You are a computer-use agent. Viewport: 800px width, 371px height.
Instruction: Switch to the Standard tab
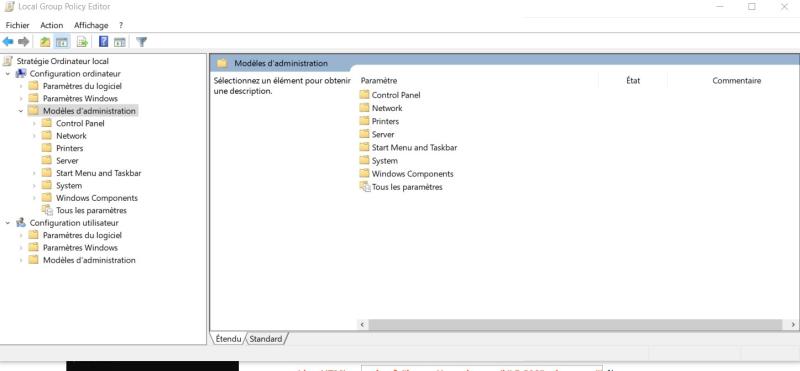click(x=266, y=339)
